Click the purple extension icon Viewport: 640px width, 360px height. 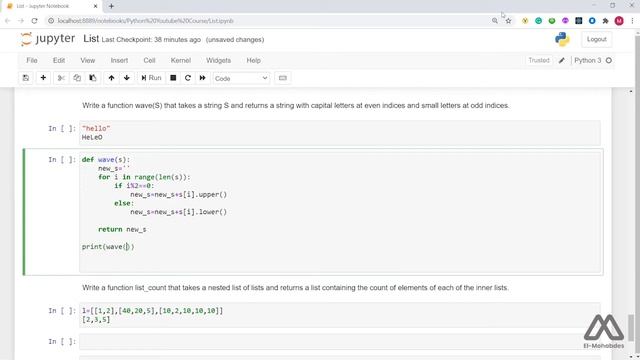[565, 20]
